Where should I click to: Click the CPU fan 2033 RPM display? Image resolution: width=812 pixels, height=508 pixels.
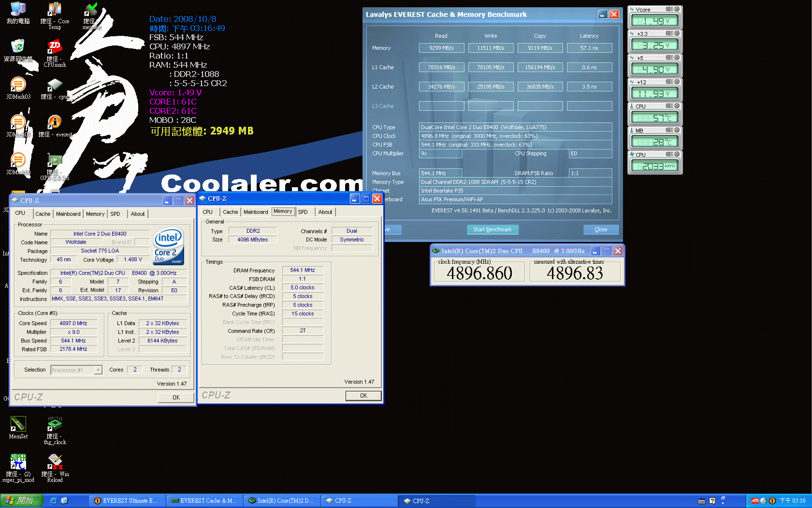tap(655, 166)
